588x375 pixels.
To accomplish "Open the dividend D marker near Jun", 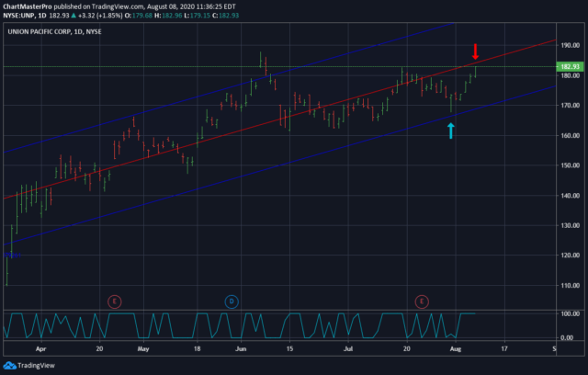I will point(232,301).
